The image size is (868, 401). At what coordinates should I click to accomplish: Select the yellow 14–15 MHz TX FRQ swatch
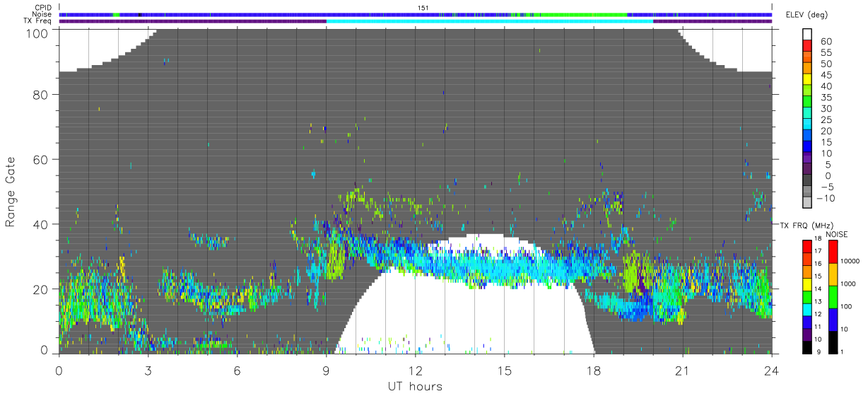pyautogui.click(x=807, y=283)
